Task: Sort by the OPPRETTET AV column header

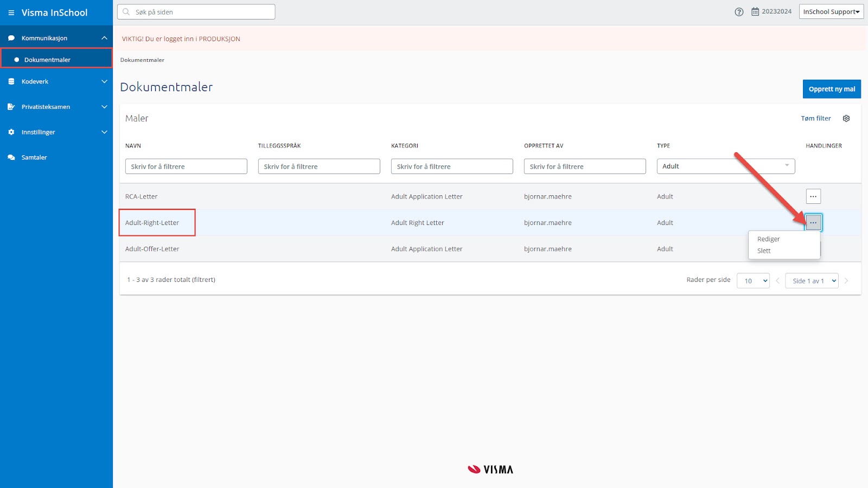Action: 544,146
